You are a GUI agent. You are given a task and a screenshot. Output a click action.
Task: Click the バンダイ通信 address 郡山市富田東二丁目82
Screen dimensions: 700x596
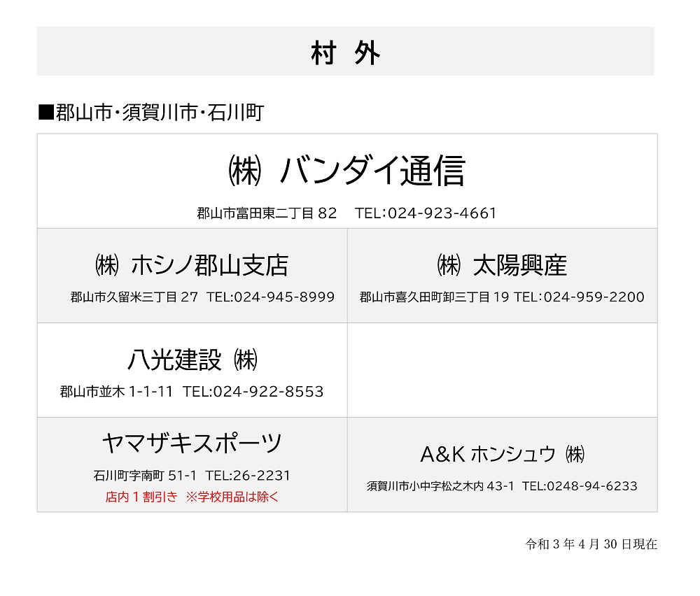pyautogui.click(x=267, y=213)
